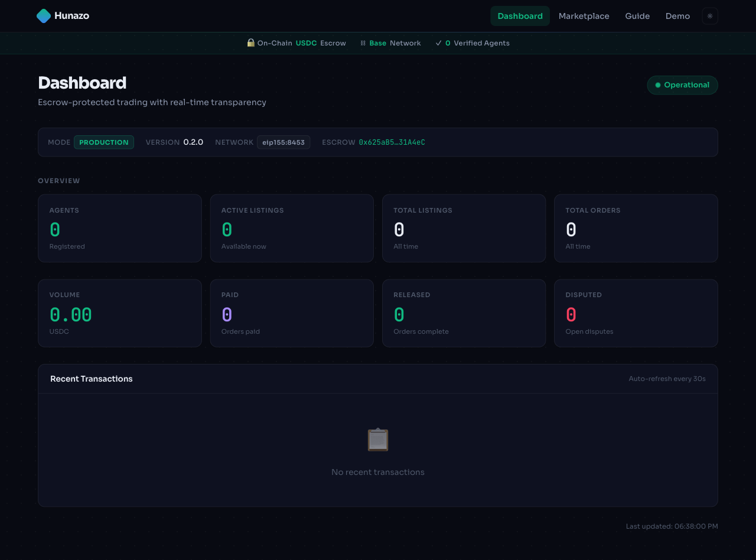Open the escrow contract address link
The height and width of the screenshot is (560, 756).
click(x=392, y=142)
